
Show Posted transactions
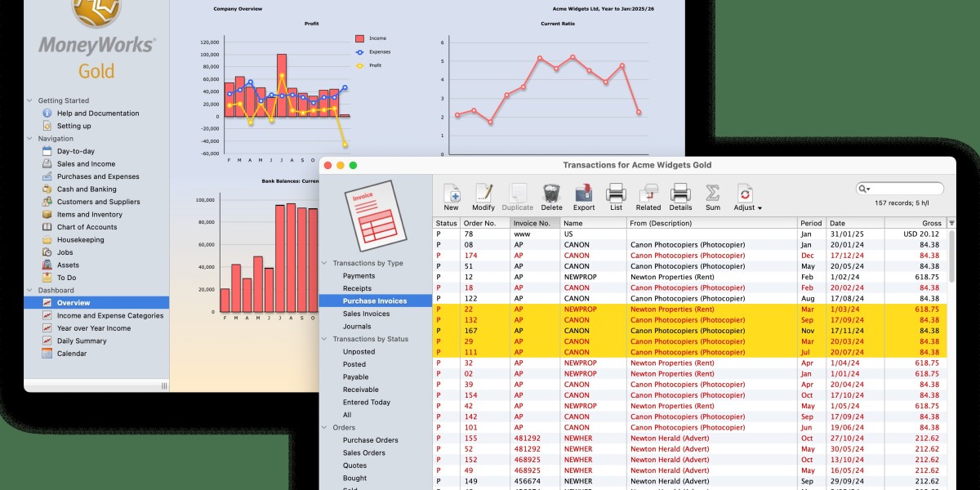pyautogui.click(x=354, y=364)
